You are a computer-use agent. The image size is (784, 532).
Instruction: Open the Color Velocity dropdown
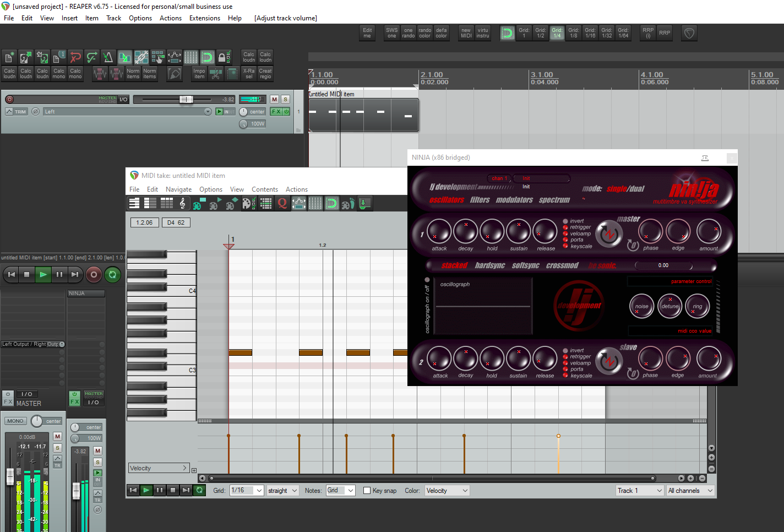(x=447, y=491)
